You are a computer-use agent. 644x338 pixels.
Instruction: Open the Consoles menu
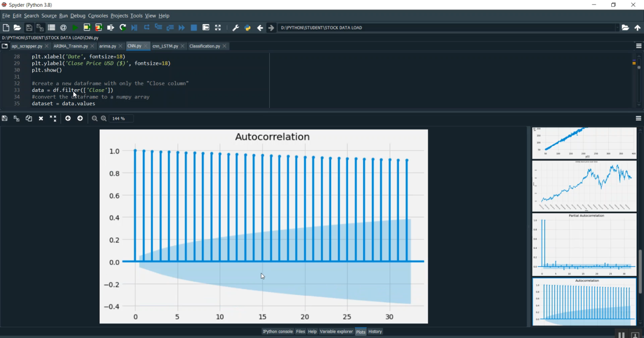tap(98, 15)
